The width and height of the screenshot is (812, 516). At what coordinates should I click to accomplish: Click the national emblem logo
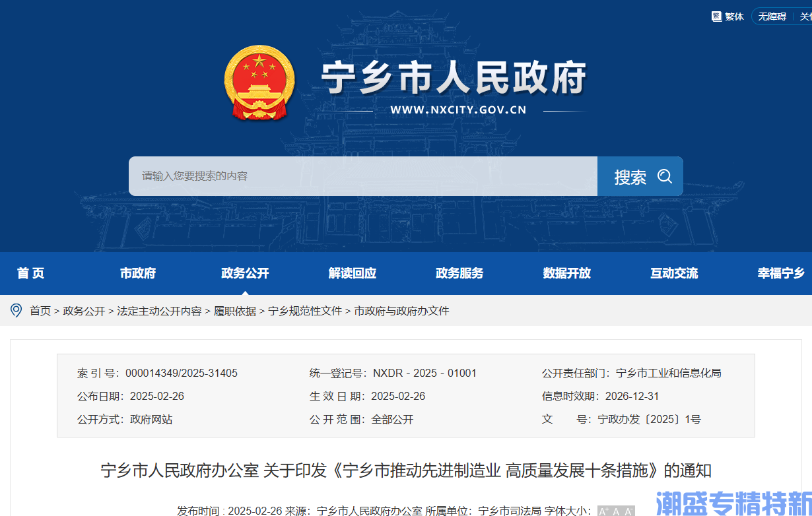[x=259, y=83]
